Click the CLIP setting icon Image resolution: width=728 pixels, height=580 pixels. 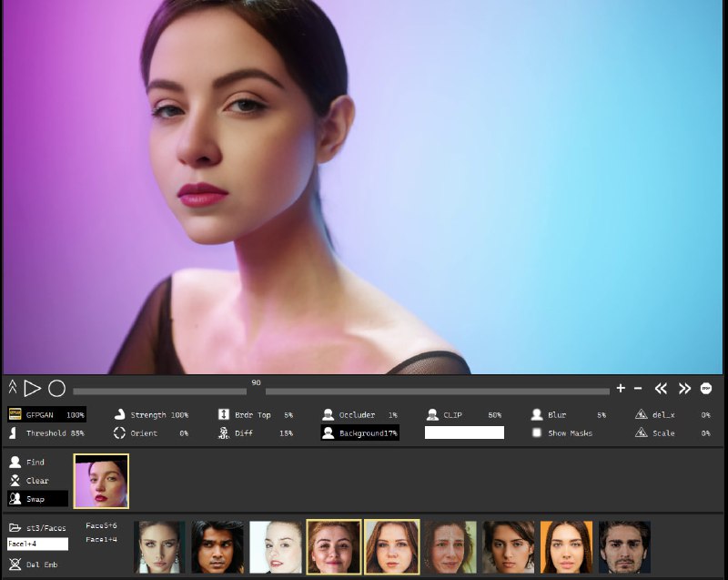tap(432, 414)
